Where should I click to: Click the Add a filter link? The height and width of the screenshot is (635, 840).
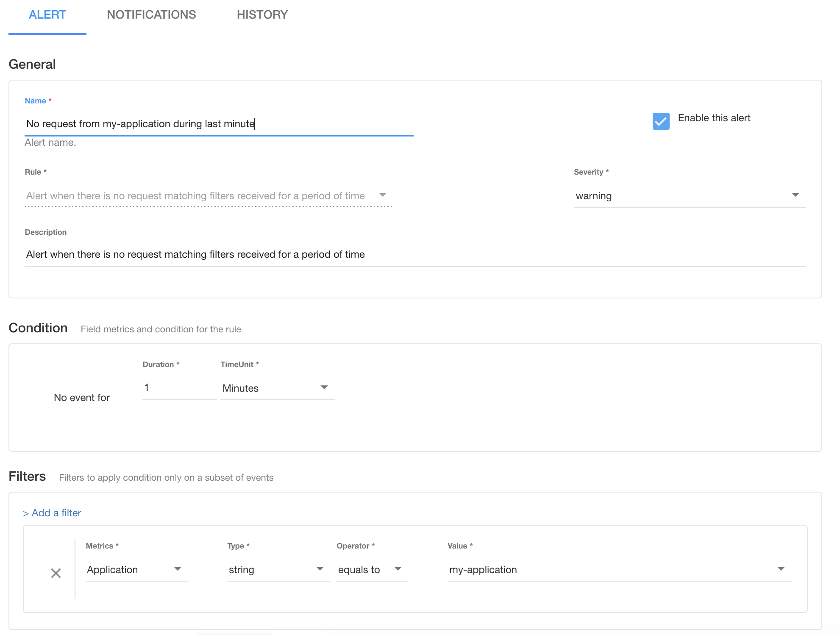pyautogui.click(x=52, y=513)
